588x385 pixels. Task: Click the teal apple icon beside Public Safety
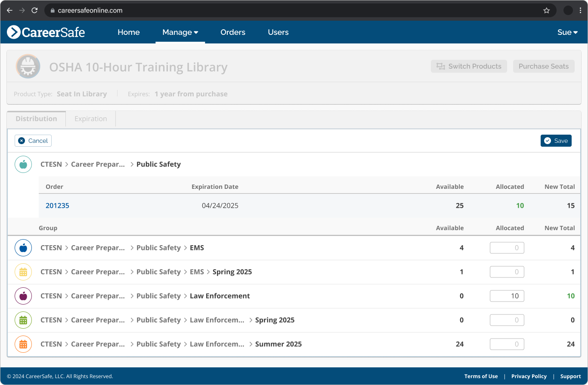23,164
